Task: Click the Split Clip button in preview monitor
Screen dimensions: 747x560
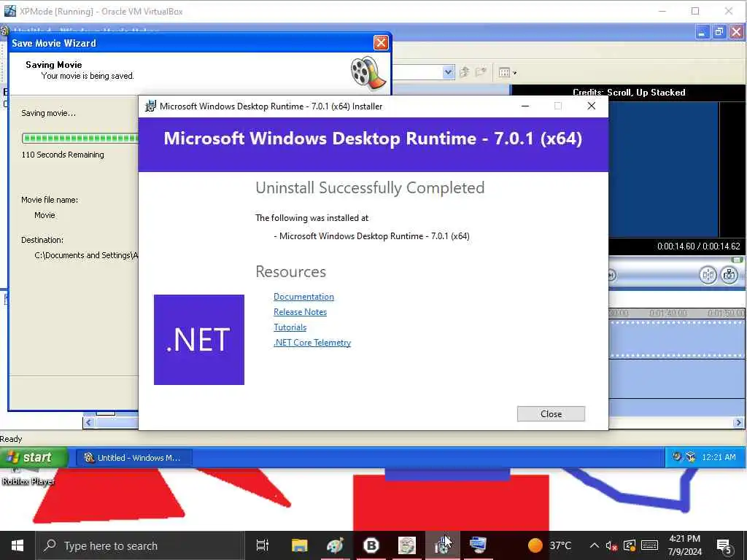Action: click(x=708, y=275)
